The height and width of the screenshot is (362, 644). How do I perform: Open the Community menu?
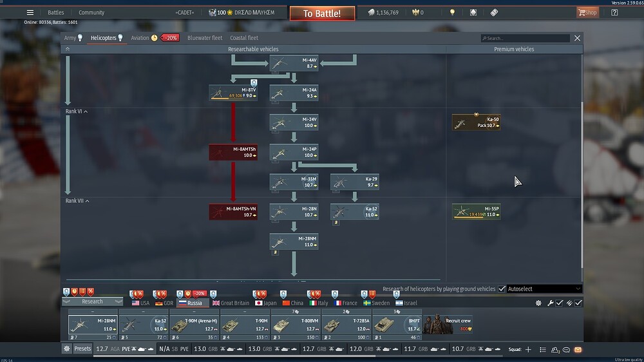tap(91, 12)
